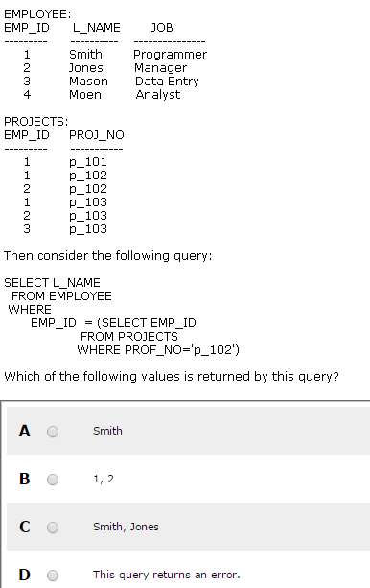
Task: Click the answer text Smith
Action: 107,431
